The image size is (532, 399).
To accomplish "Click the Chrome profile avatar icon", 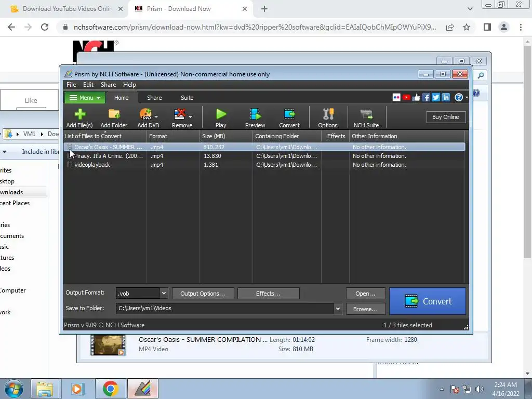I will [x=504, y=27].
